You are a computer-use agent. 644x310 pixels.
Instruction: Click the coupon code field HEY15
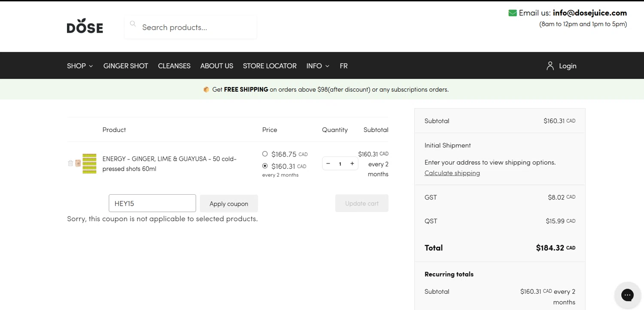click(x=152, y=203)
